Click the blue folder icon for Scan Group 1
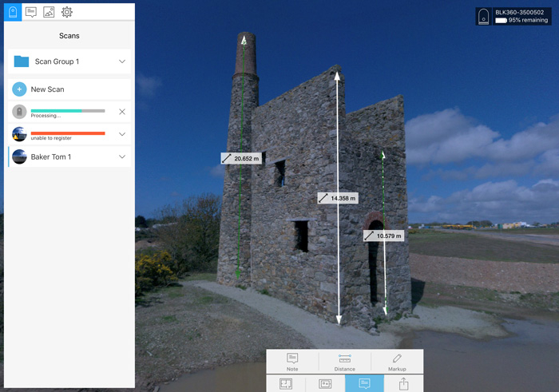Viewport: 559px width, 392px height. click(x=22, y=61)
